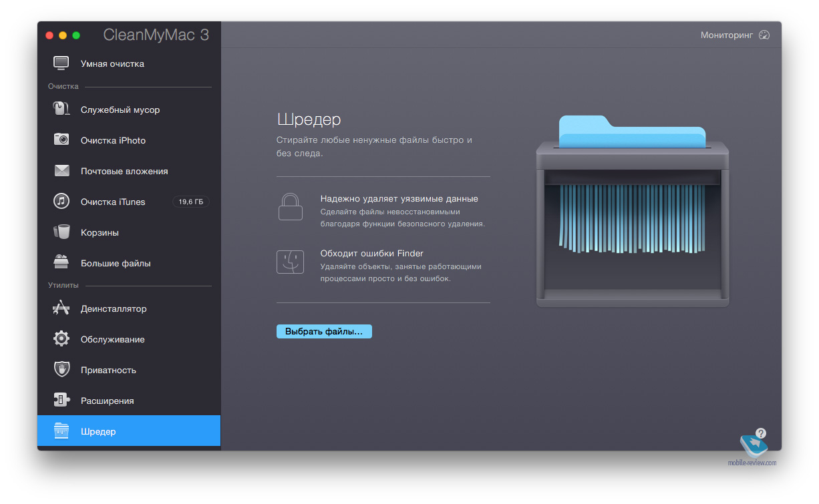Click the Корзины trash bin icon
Image resolution: width=819 pixels, height=504 pixels.
coord(61,232)
